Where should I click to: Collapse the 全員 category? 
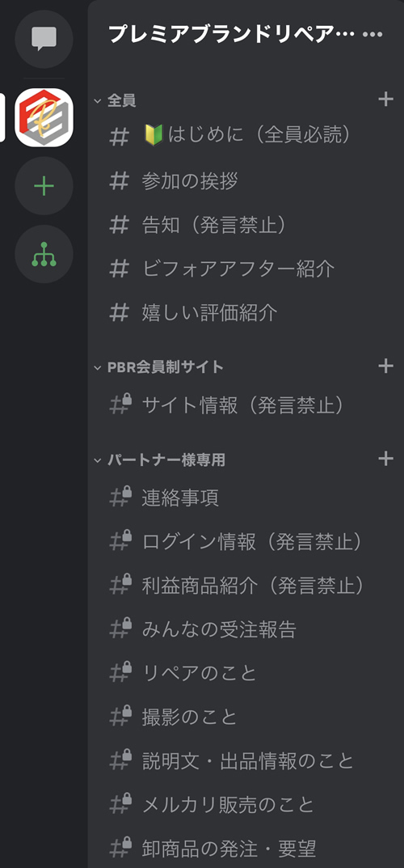[115, 101]
